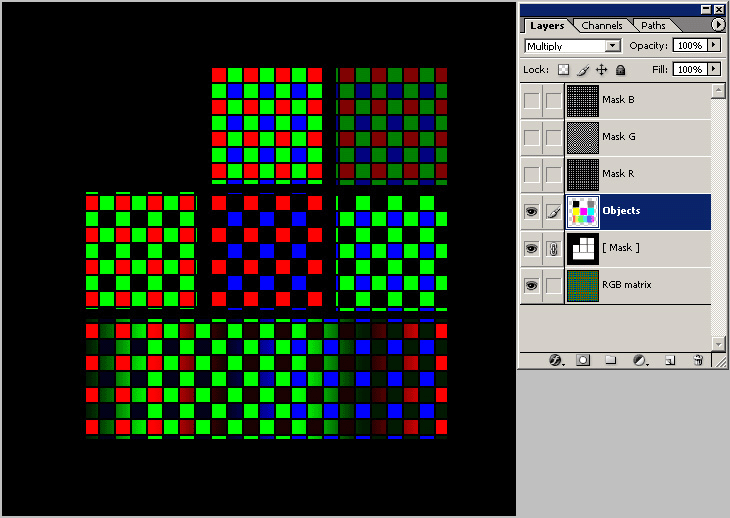Toggle link box for RGB matrix layer
This screenshot has height=518, width=730.
click(x=554, y=285)
